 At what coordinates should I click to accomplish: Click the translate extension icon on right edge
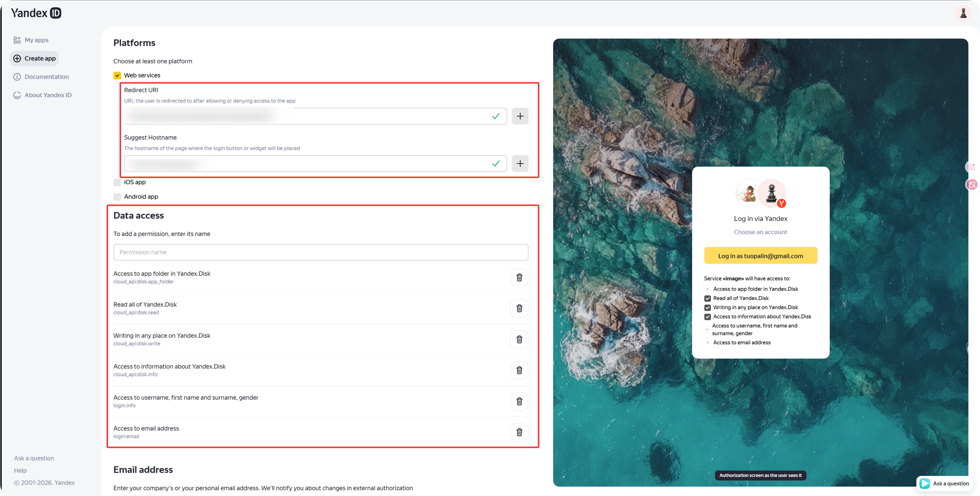(972, 185)
